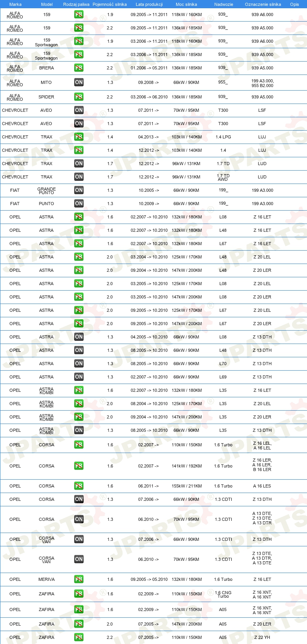
Task: Click engine code '199 A3.000, 955 B2.000'
Action: [x=263, y=83]
